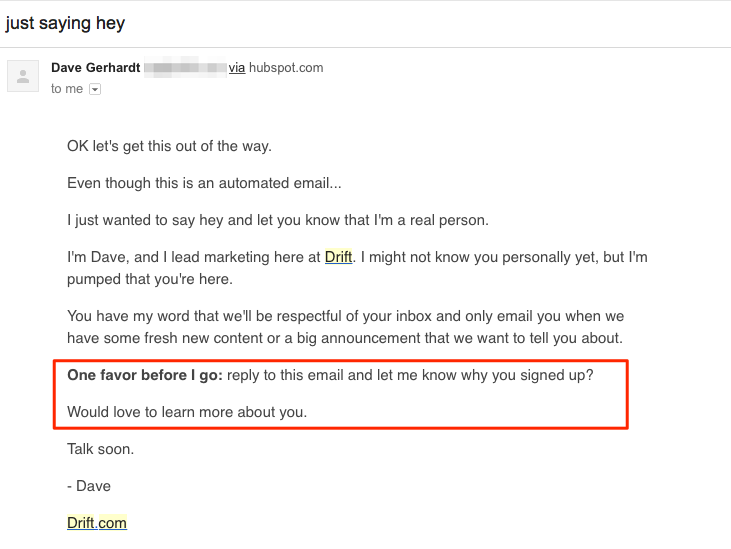Screen dimensions: 731x549
Task: Click "Would love to learn more about you."
Action: (187, 412)
